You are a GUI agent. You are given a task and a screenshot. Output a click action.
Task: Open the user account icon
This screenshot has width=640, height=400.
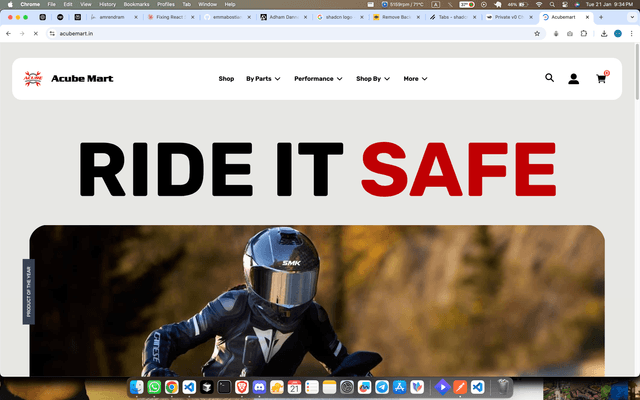coord(574,78)
